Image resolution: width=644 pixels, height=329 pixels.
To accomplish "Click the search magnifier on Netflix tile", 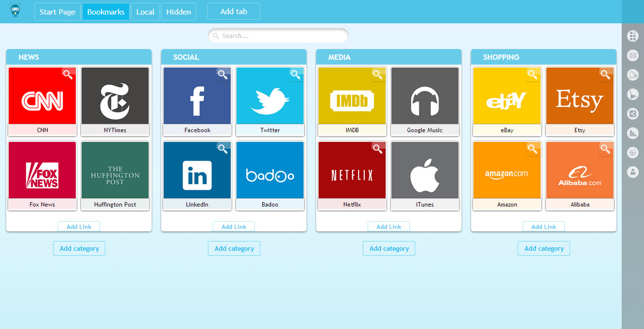I will pos(378,149).
